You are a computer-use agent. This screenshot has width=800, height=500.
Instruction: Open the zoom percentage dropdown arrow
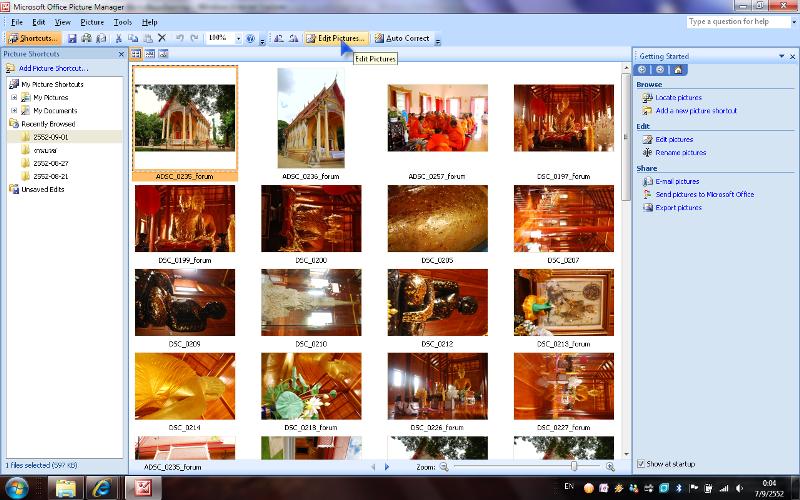[238, 38]
